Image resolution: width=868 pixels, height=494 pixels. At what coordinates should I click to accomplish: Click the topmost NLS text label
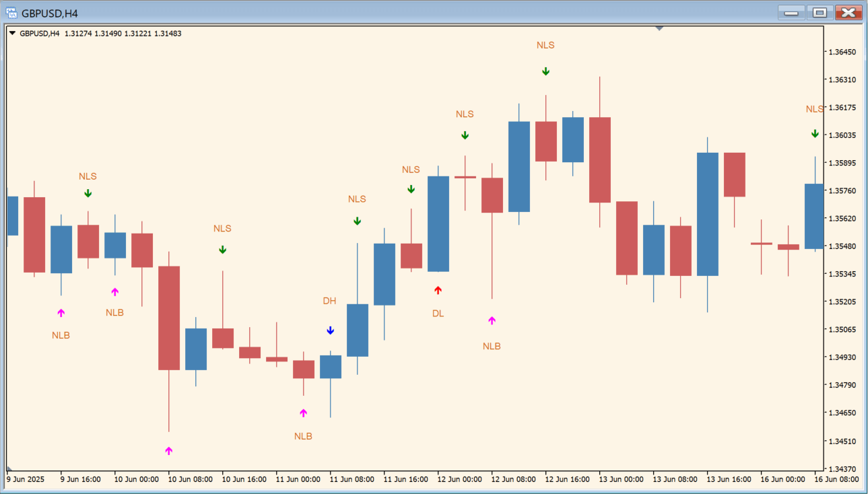click(x=545, y=45)
